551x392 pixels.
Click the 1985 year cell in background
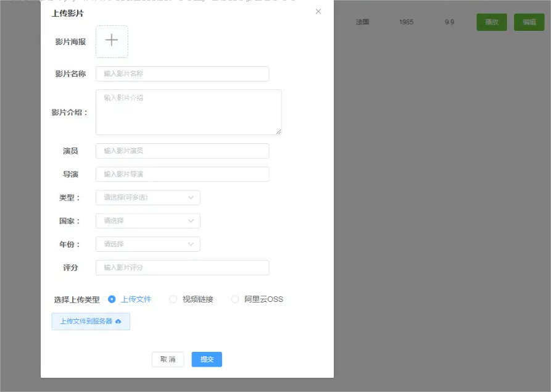(x=406, y=22)
